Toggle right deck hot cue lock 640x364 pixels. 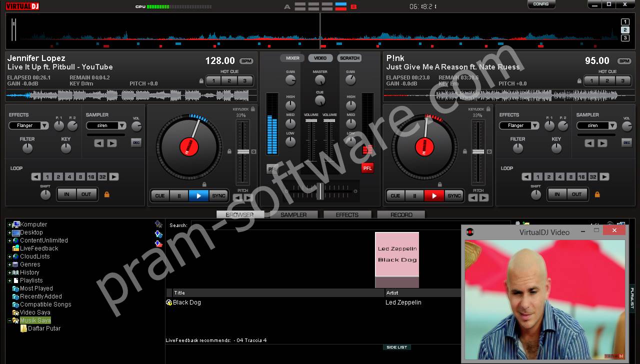(580, 81)
